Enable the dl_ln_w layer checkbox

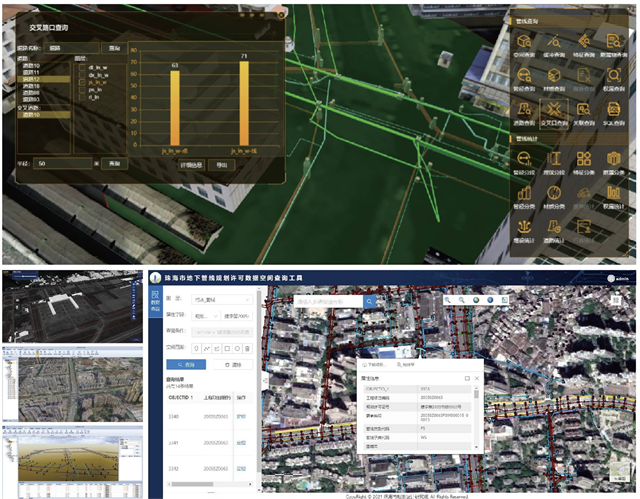coord(81,67)
